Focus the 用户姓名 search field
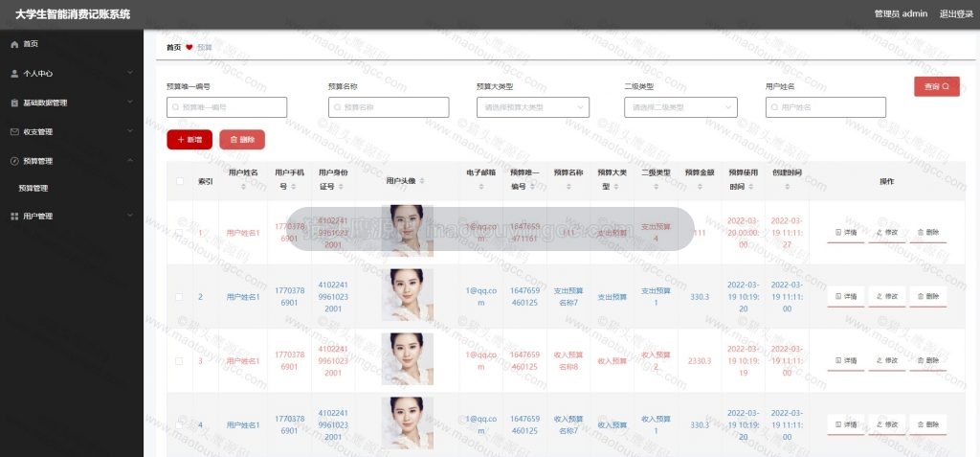The height and width of the screenshot is (457, 980). click(826, 107)
